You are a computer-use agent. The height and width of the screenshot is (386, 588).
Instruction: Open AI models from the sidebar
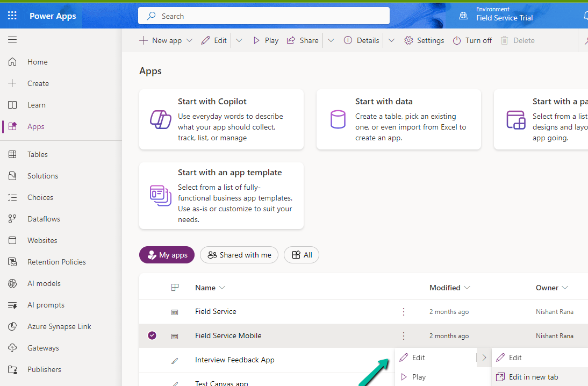point(44,283)
